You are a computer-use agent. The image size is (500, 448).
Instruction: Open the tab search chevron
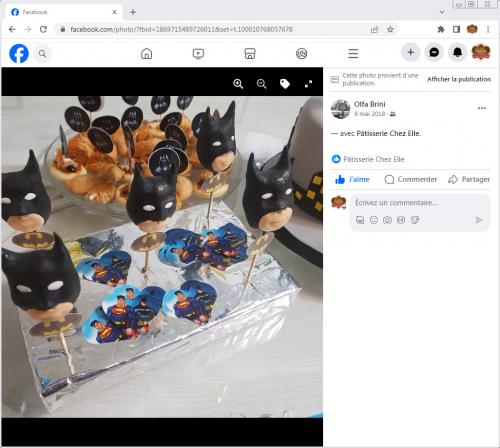pos(442,12)
